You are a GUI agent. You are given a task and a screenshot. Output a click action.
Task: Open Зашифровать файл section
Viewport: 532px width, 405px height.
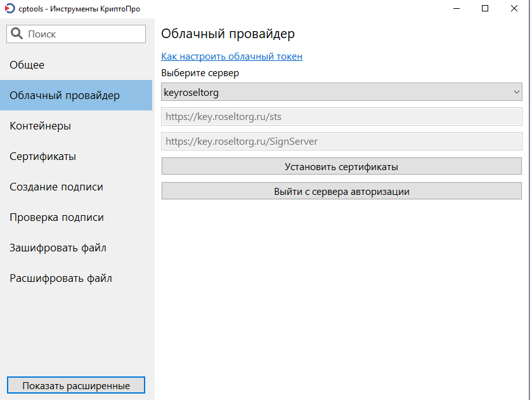point(76,248)
